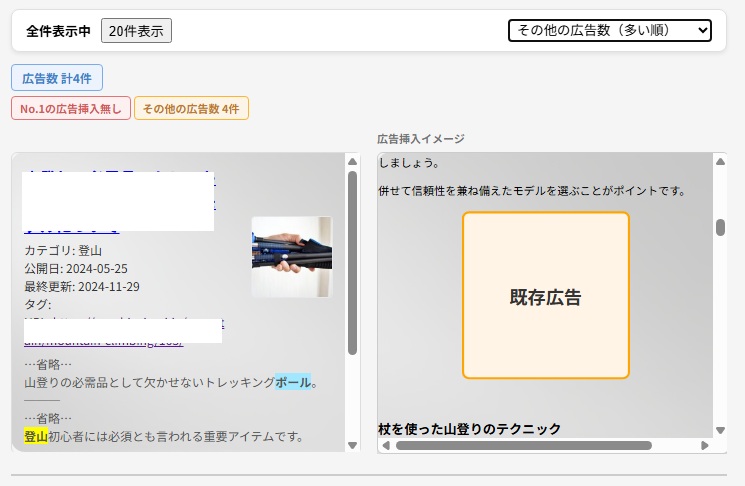Click the left arrow of the preview horizontal scrollbar

(386, 446)
